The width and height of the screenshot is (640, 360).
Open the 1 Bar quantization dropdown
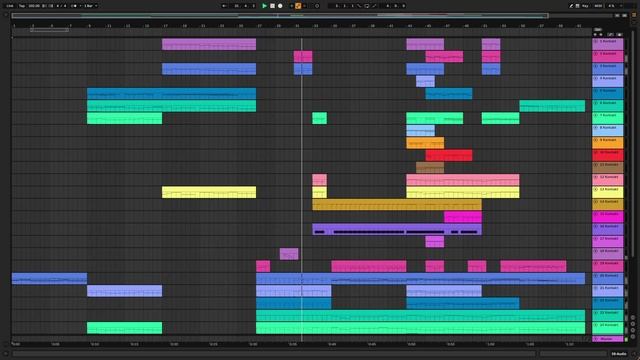[91, 6]
